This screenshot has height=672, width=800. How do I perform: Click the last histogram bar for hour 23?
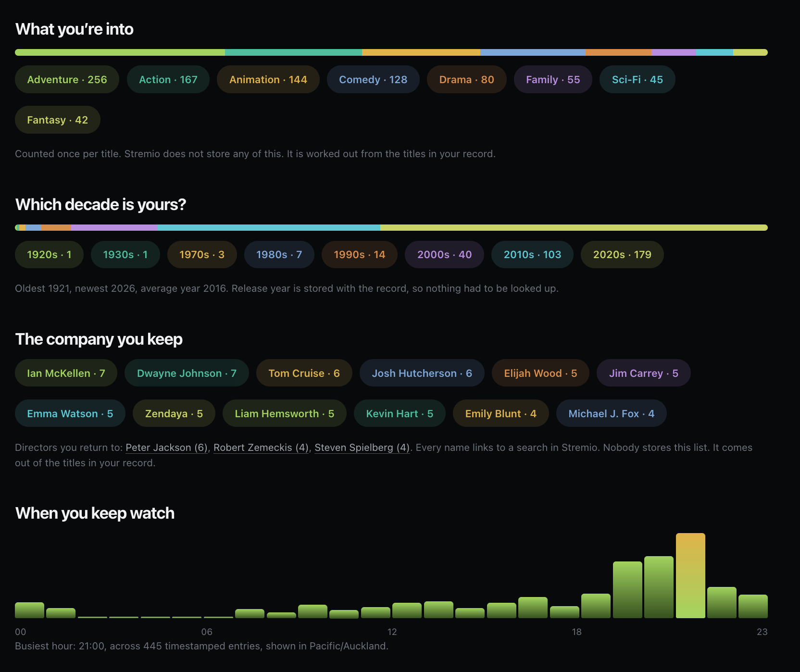(x=753, y=606)
